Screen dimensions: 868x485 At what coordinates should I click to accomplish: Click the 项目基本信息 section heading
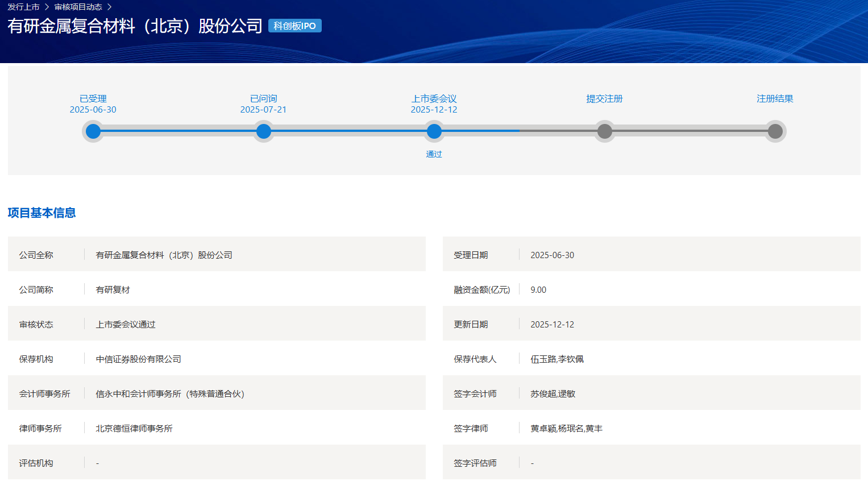pyautogui.click(x=41, y=213)
